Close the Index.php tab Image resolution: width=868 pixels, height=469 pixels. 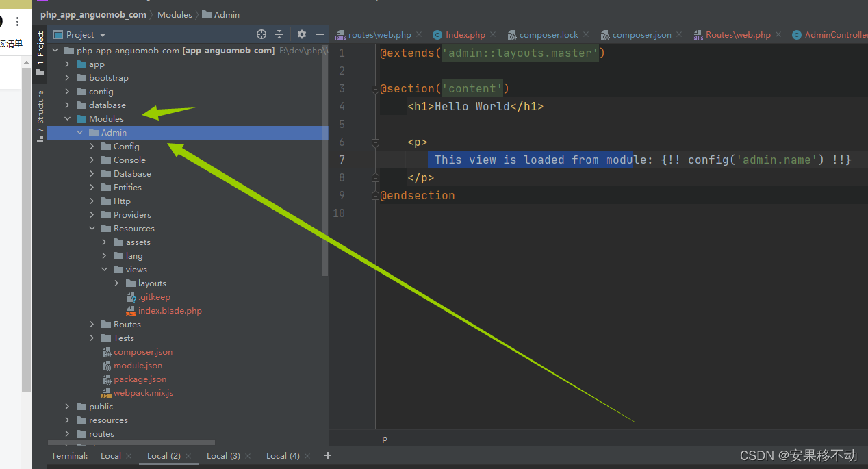pyautogui.click(x=493, y=35)
